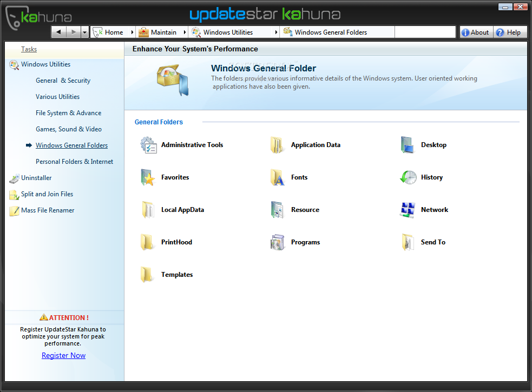Click the empty breadcrumb address field
The image size is (532, 392).
click(x=425, y=32)
